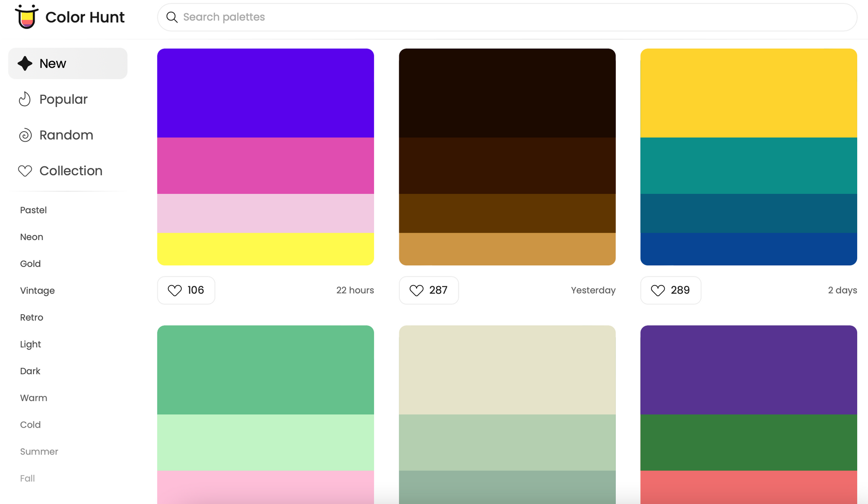868x504 pixels.
Task: Click the star icon beside New
Action: click(x=25, y=63)
